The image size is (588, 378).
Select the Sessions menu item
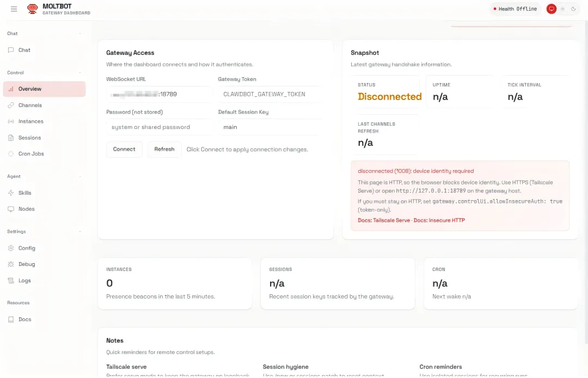[29, 138]
